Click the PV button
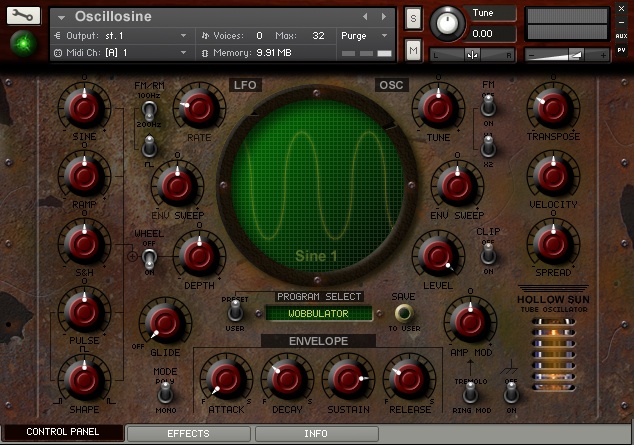 [x=621, y=50]
